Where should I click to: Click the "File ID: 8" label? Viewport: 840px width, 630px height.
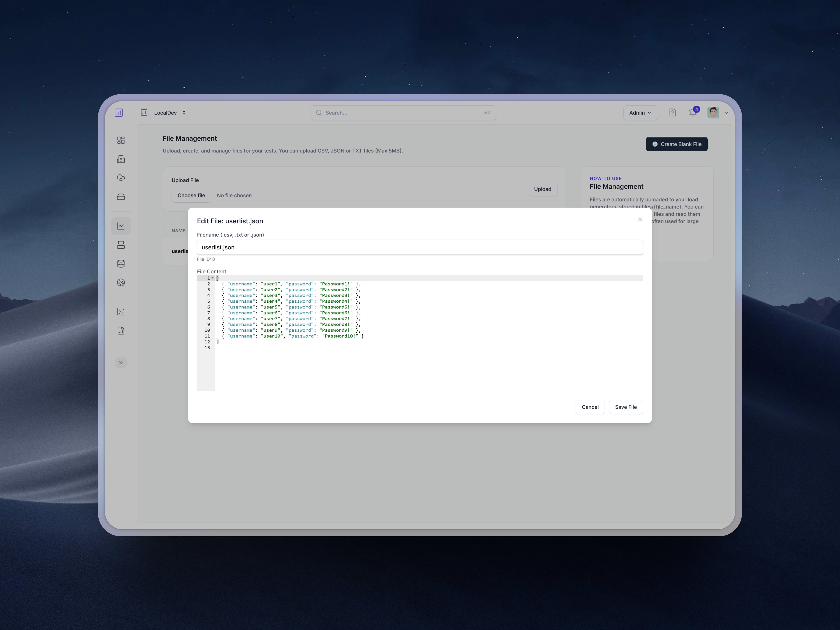206,259
